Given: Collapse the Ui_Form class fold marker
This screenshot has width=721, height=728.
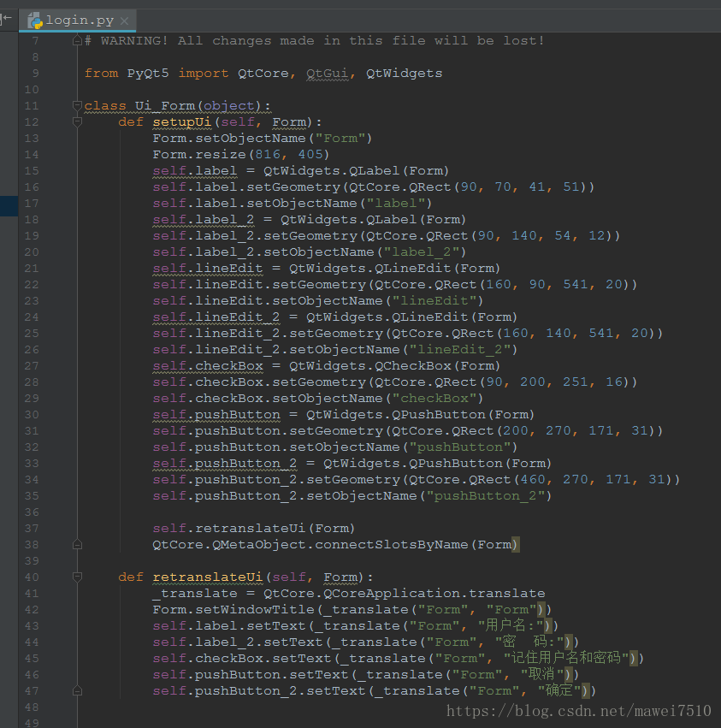Looking at the screenshot, I should (77, 106).
